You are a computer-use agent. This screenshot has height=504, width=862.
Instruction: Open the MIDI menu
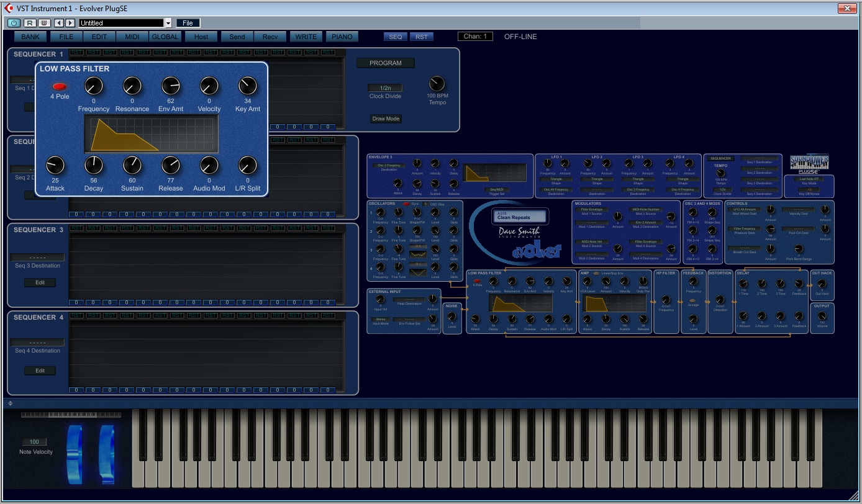coord(132,37)
